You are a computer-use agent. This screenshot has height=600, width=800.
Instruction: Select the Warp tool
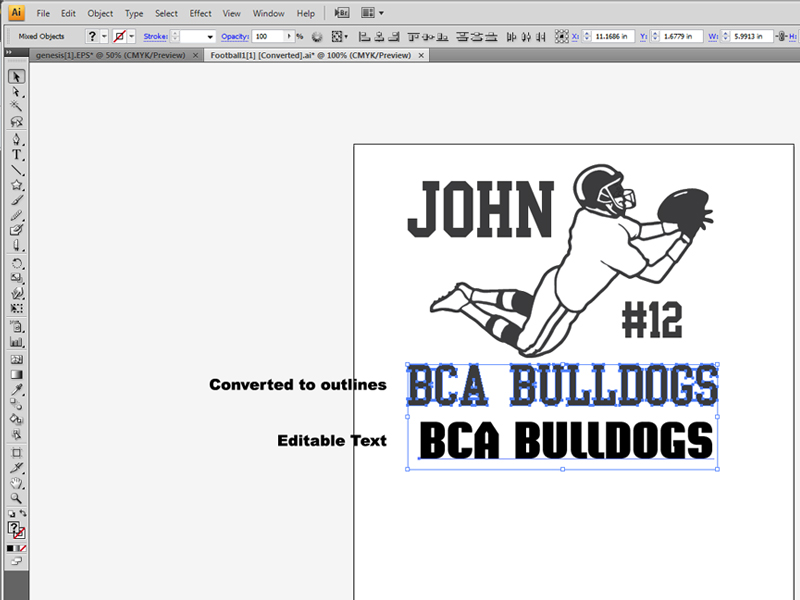click(x=16, y=293)
